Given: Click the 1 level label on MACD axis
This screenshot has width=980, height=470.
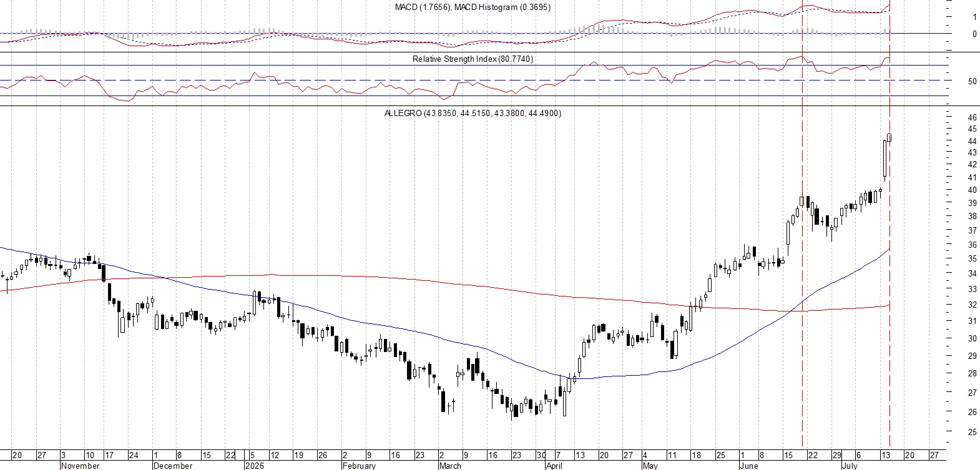Looking at the screenshot, I should (974, 17).
